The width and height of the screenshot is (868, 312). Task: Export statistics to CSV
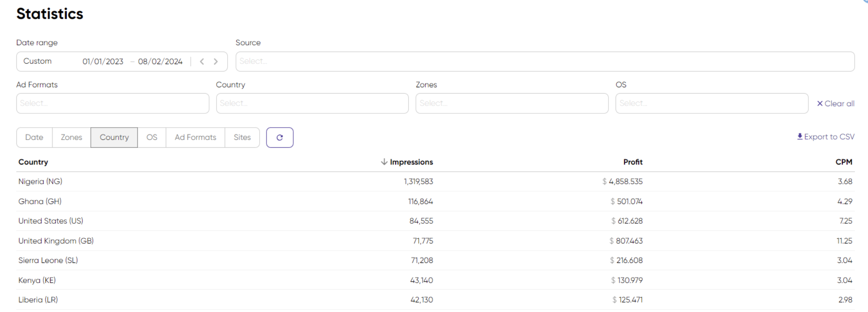click(825, 137)
